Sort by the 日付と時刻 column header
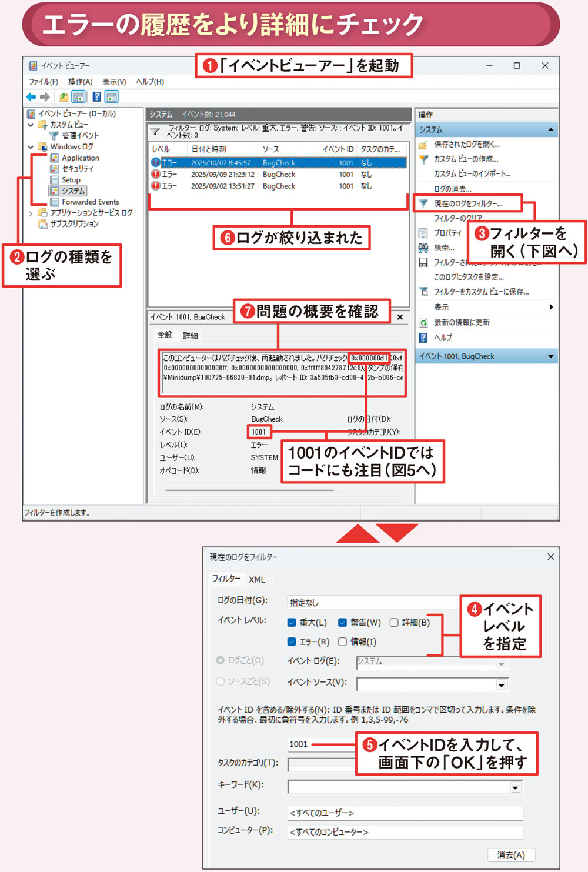Viewport: 588px width, 872px height. (223, 149)
